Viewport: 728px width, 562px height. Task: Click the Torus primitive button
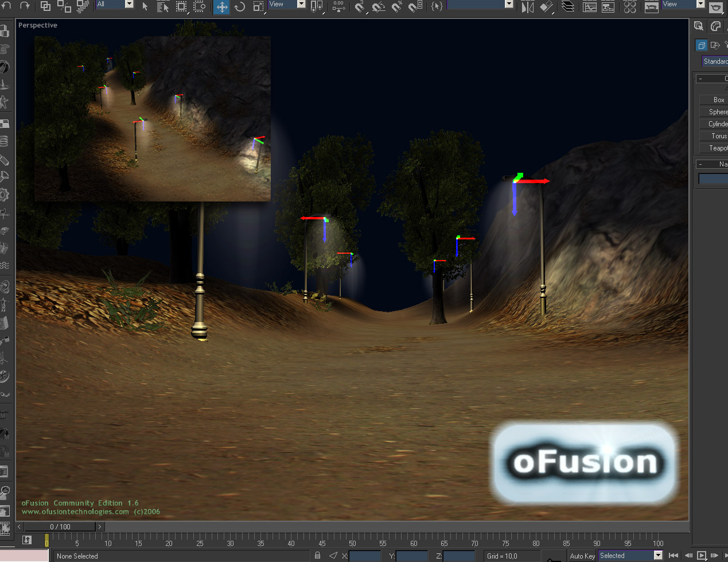713,136
